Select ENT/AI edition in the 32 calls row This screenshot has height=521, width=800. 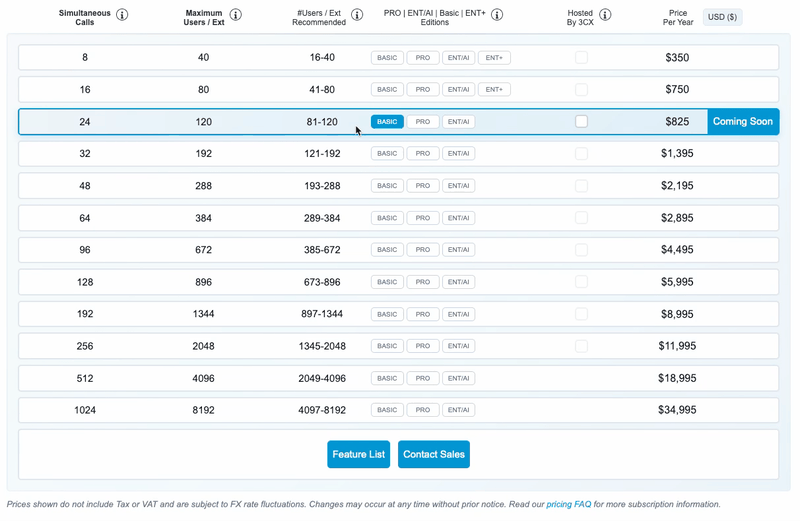tap(459, 154)
